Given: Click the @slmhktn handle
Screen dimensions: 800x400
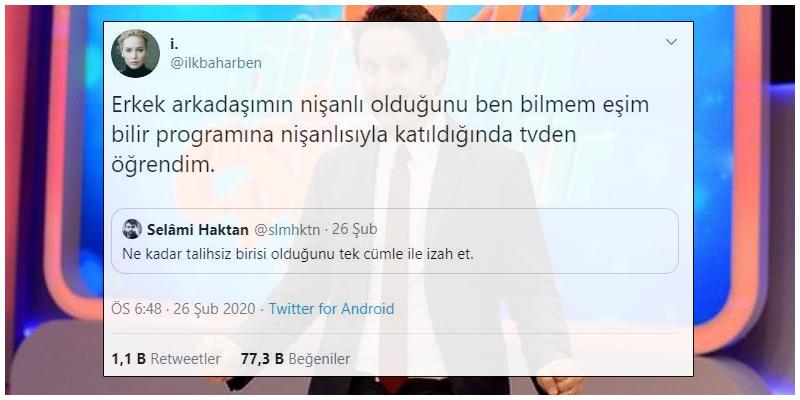Looking at the screenshot, I should pos(286,230).
